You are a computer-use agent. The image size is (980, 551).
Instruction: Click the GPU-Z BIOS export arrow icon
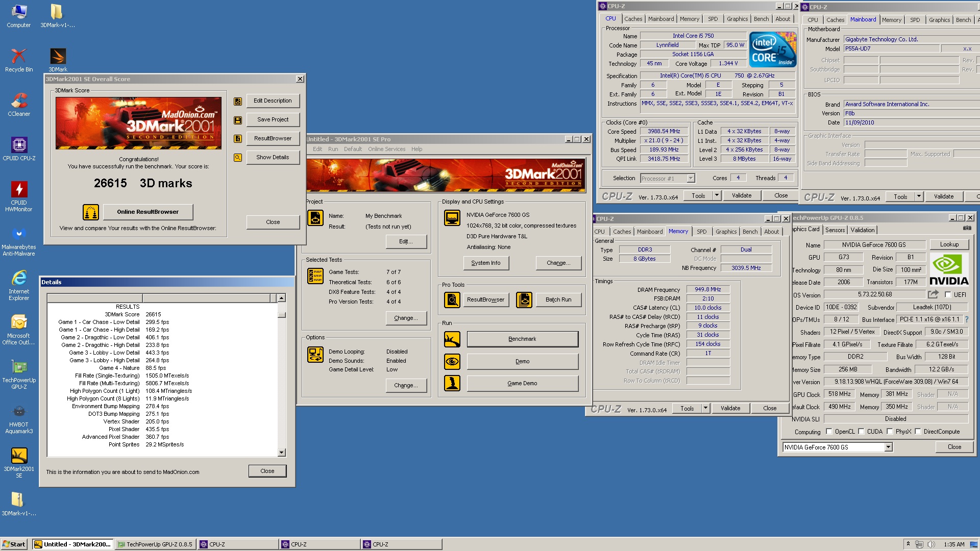pos(933,294)
